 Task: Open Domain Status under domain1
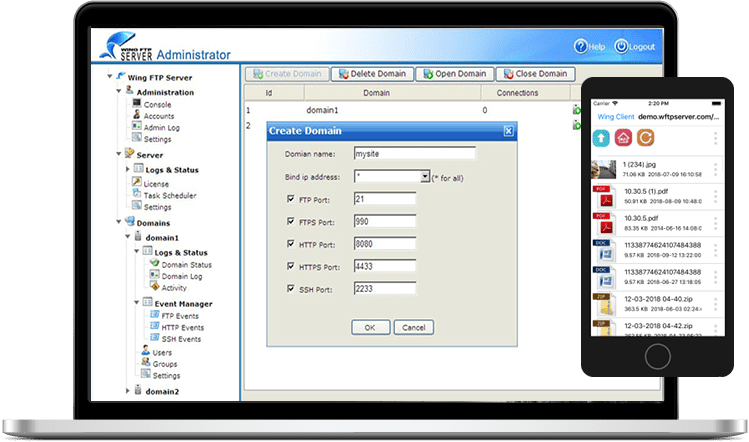(x=186, y=265)
